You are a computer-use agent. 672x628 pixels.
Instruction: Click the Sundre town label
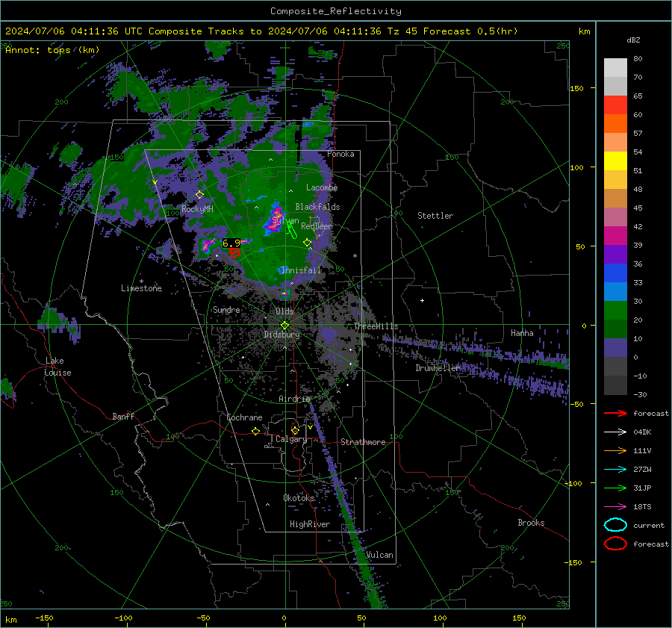226,309
